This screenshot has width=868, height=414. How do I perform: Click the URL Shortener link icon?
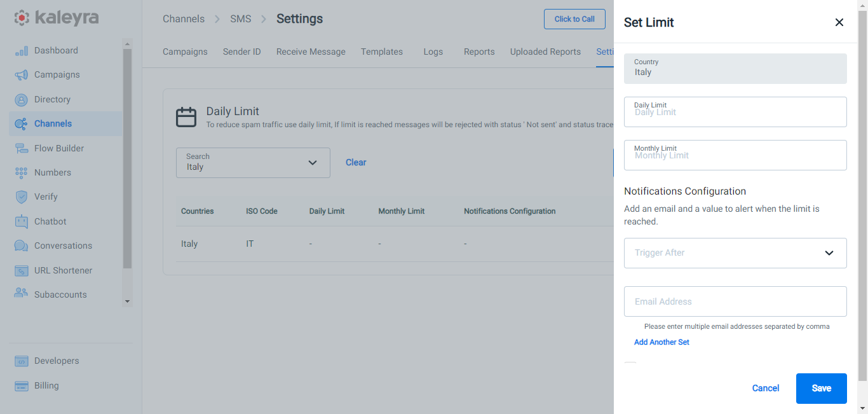tap(22, 270)
